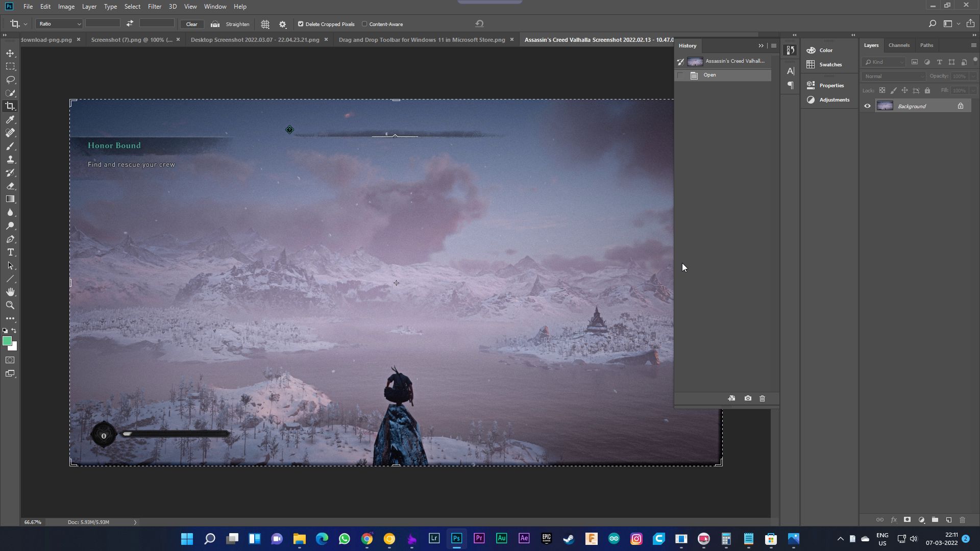Select the Eyedropper tool
The image size is (980, 551).
(x=10, y=119)
